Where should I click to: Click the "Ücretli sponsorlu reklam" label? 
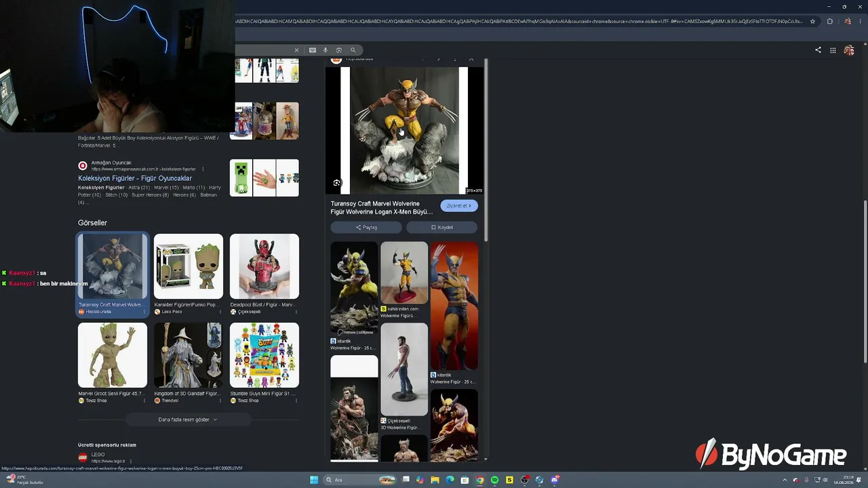(x=107, y=445)
